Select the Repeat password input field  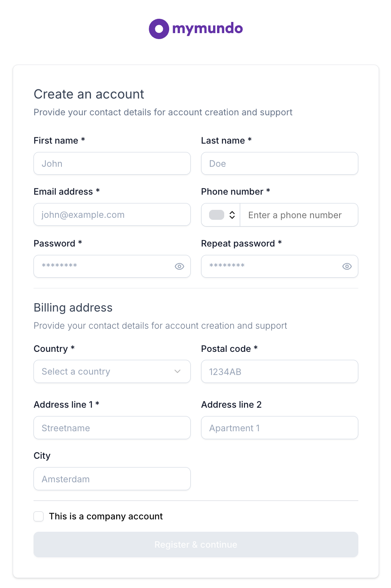(x=271, y=266)
